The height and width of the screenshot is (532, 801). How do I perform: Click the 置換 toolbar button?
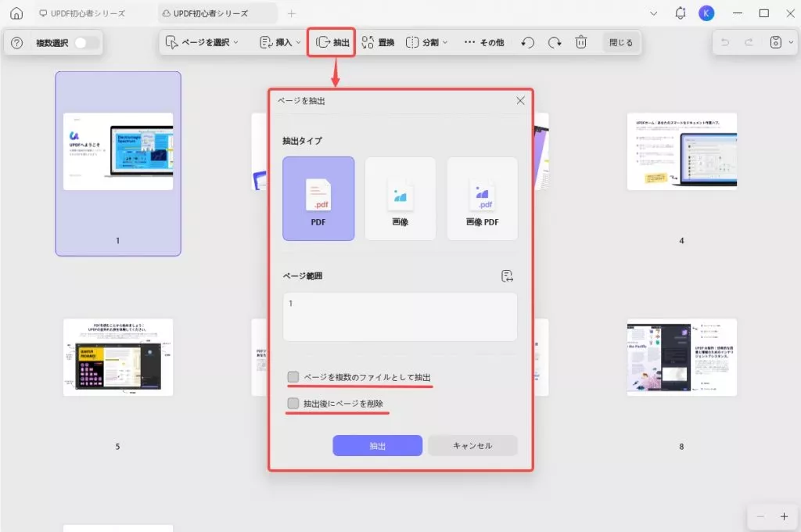[x=378, y=42]
